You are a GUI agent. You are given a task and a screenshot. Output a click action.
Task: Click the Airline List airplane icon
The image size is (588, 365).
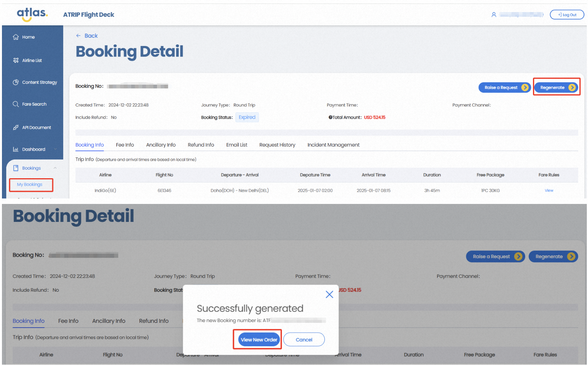16,60
